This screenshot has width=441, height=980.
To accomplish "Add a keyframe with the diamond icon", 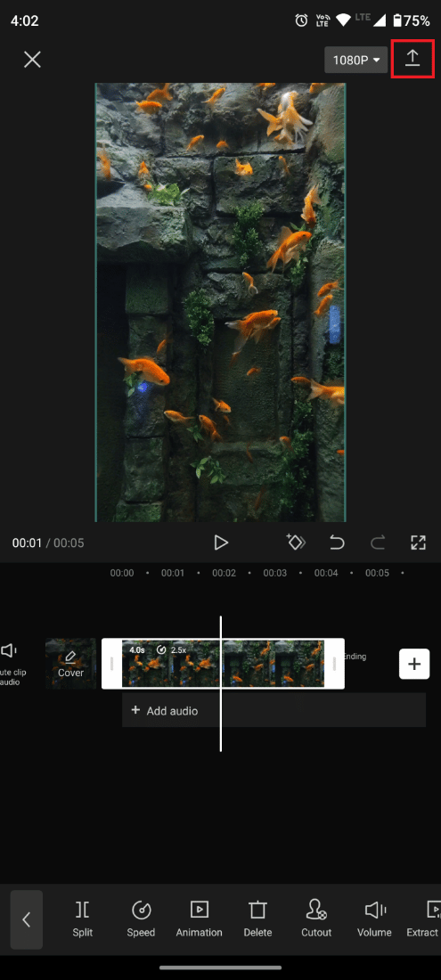I will coord(296,542).
